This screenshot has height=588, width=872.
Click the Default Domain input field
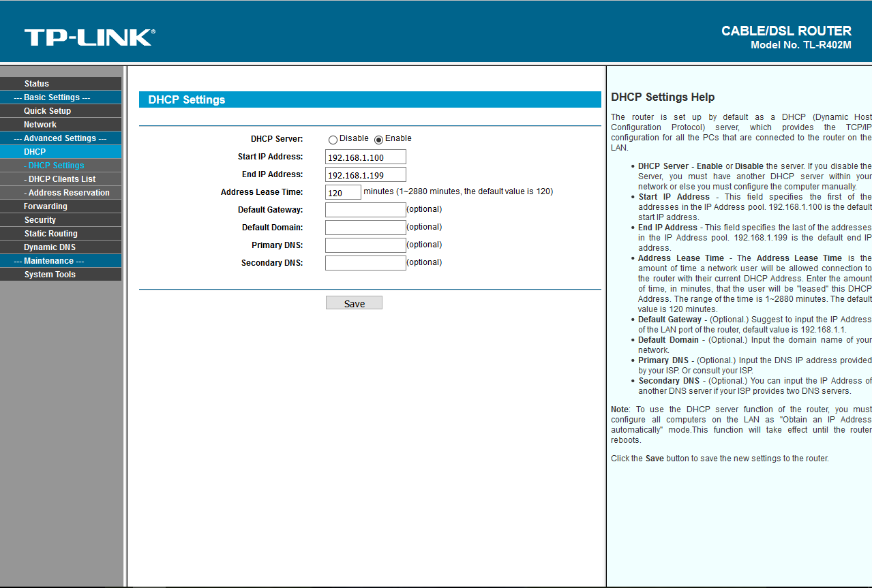click(x=365, y=228)
